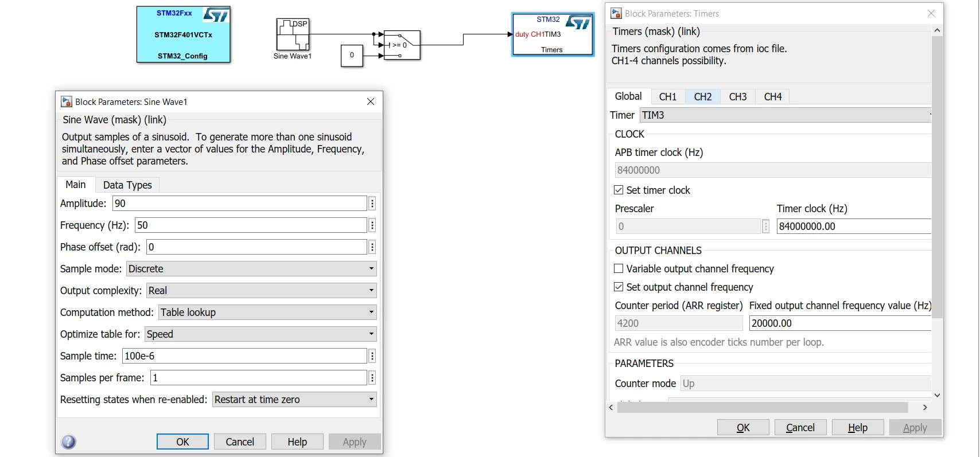Click Cancel in the Timers dialog
980x457 pixels.
coord(800,427)
